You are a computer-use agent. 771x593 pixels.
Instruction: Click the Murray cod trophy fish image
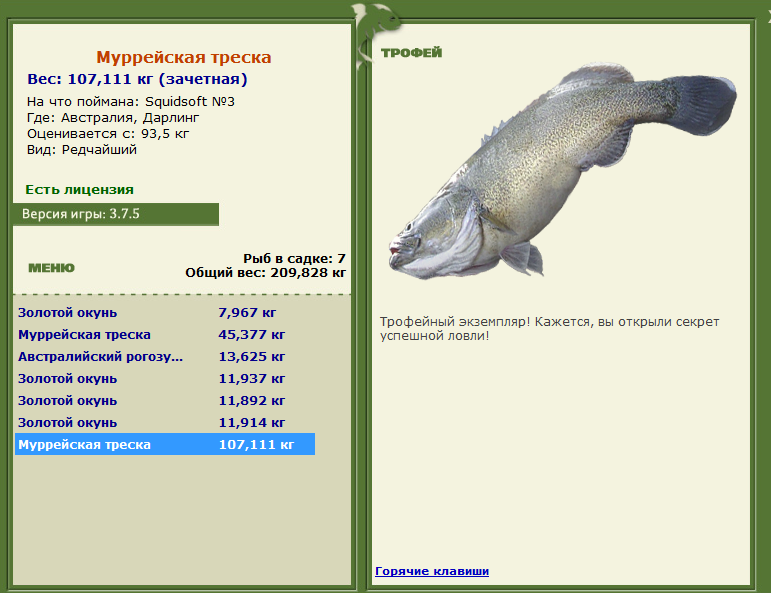pos(563,172)
